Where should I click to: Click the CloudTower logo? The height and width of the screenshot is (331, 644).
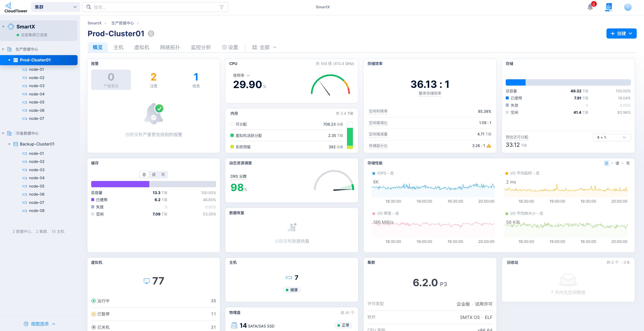16,7
